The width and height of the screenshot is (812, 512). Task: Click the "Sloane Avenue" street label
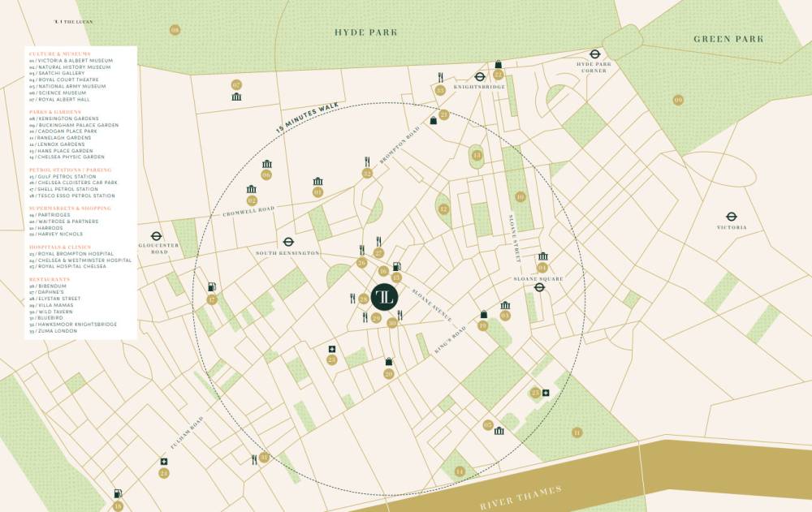pyautogui.click(x=432, y=305)
